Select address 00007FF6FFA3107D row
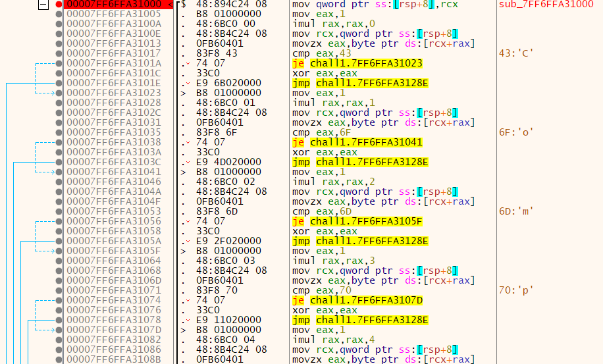 [114, 330]
